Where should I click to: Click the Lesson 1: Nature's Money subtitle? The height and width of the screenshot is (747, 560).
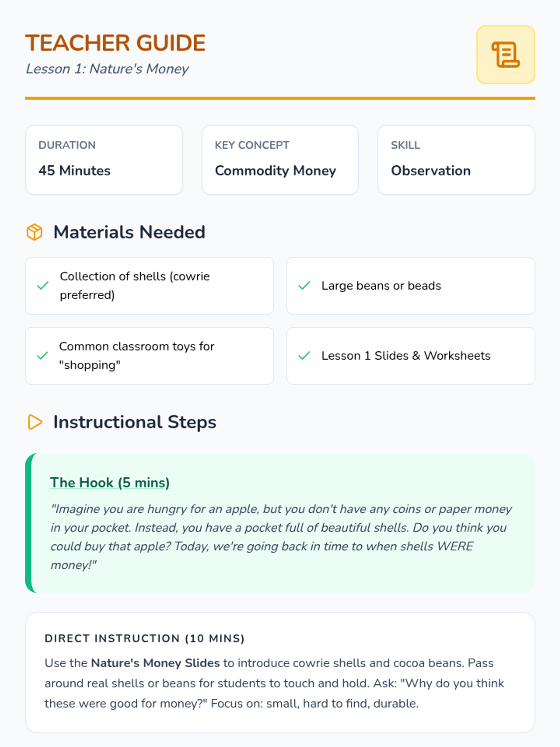(x=107, y=69)
